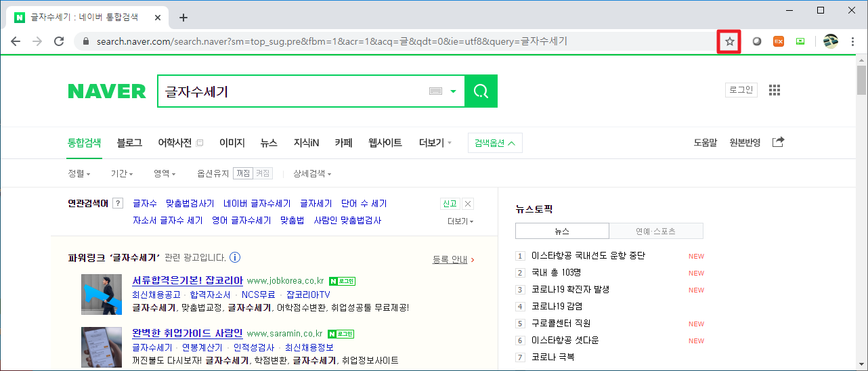Click related search 영어 글자수세기

point(241,220)
